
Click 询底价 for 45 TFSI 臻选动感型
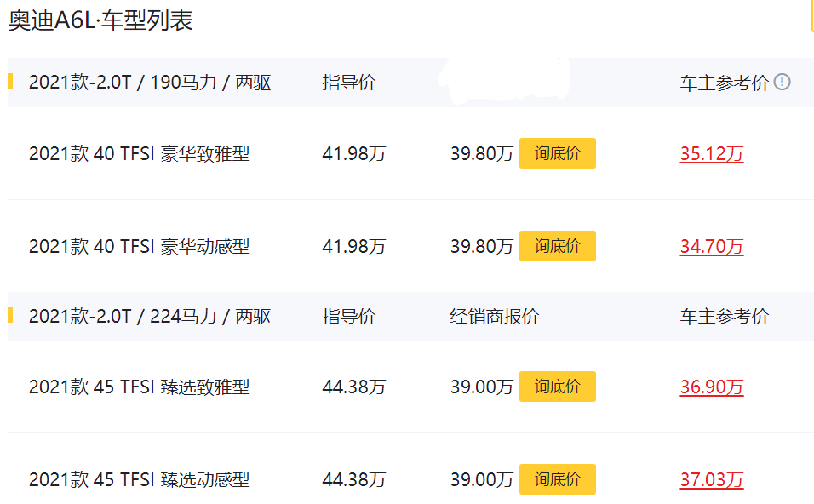pos(558,479)
